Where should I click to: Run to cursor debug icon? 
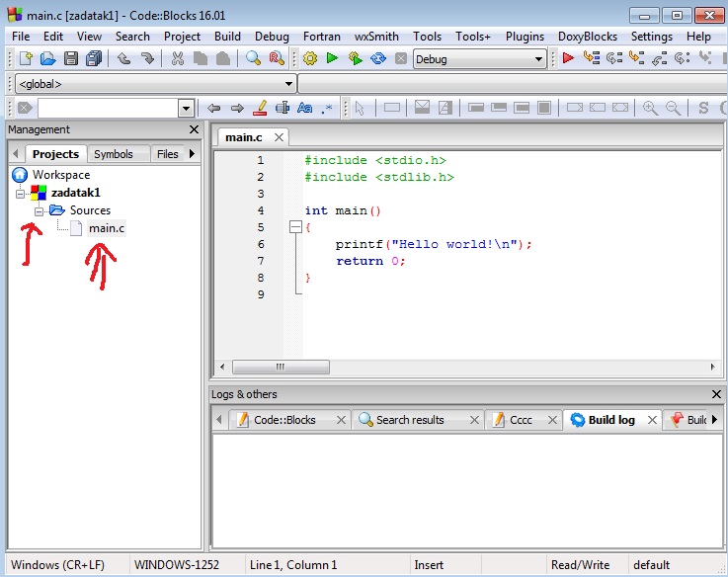coord(592,58)
